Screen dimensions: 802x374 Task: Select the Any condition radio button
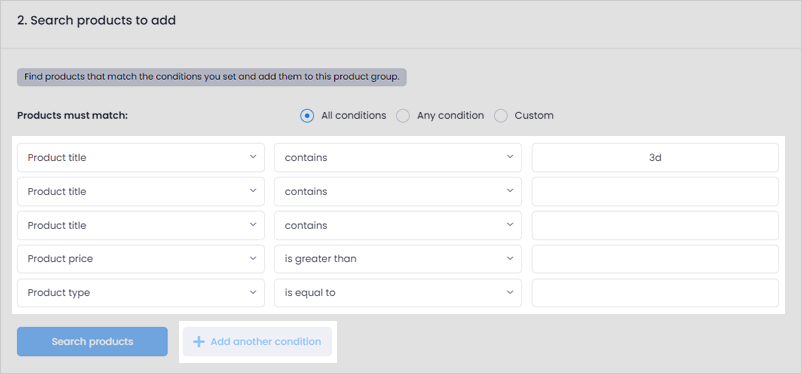pos(403,116)
